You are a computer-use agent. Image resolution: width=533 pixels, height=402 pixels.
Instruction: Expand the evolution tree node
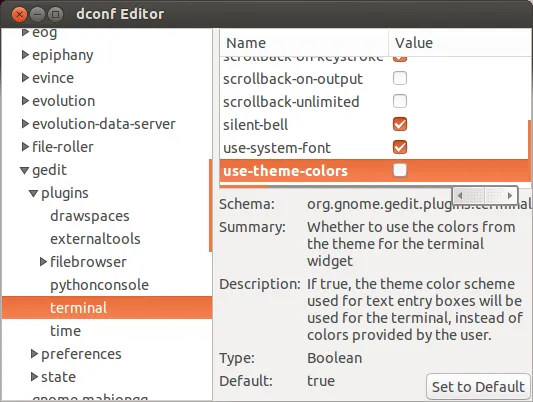[25, 101]
